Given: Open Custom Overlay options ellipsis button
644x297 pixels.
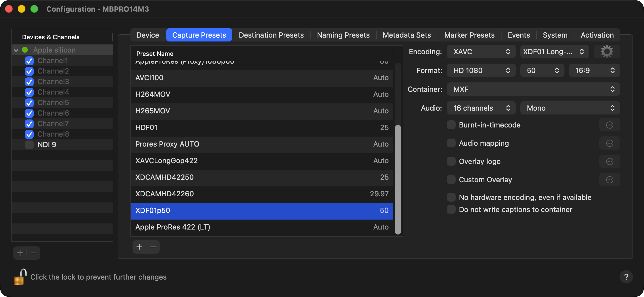Looking at the screenshot, I should click(609, 180).
